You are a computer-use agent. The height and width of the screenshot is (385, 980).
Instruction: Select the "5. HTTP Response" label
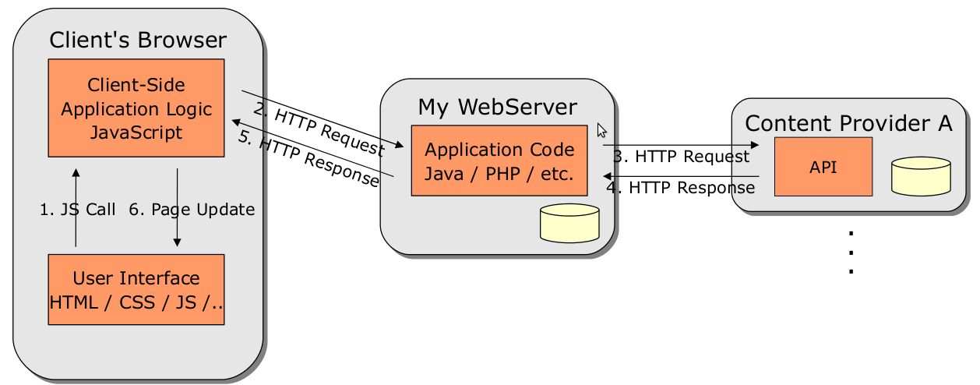308,160
